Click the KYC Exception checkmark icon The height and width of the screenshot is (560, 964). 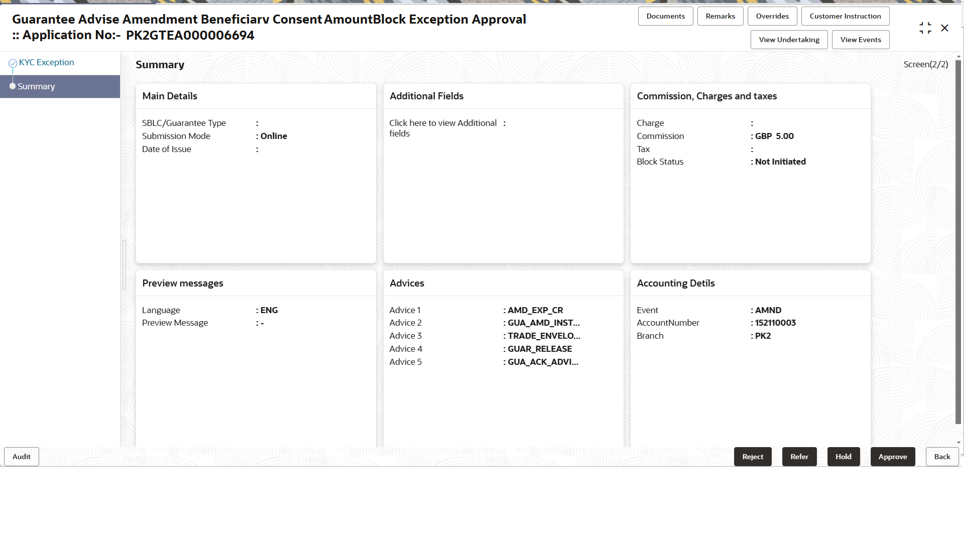13,63
